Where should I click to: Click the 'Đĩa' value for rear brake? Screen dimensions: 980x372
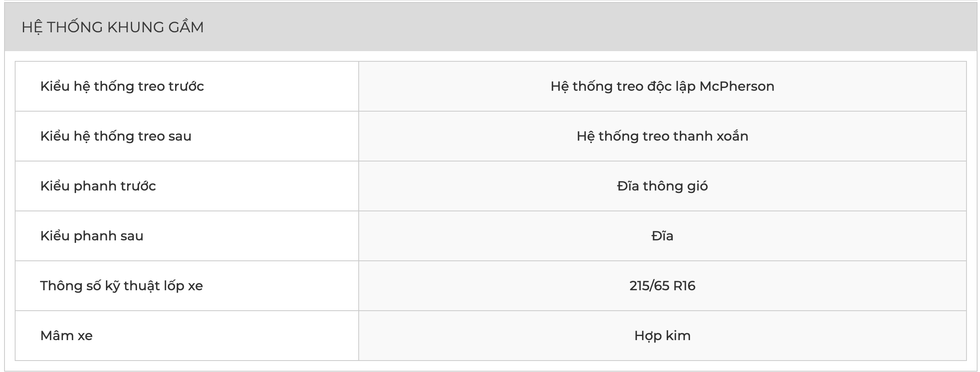tap(662, 236)
